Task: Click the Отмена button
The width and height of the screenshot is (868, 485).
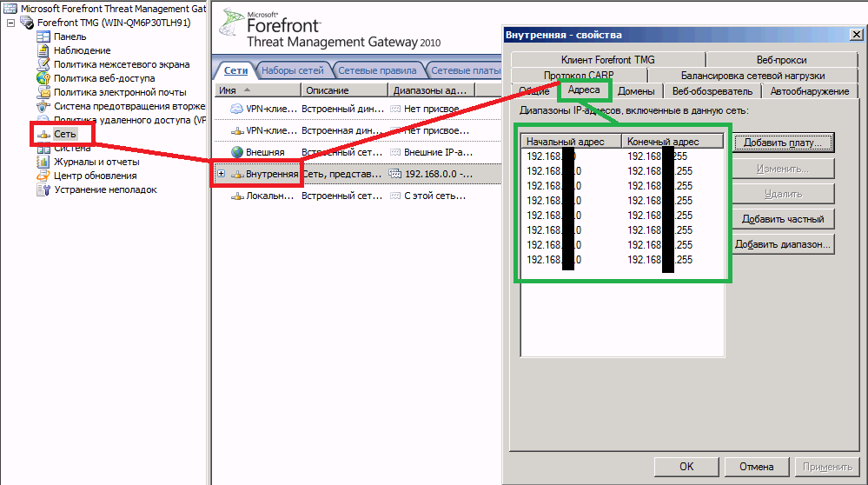Action: pos(756,467)
